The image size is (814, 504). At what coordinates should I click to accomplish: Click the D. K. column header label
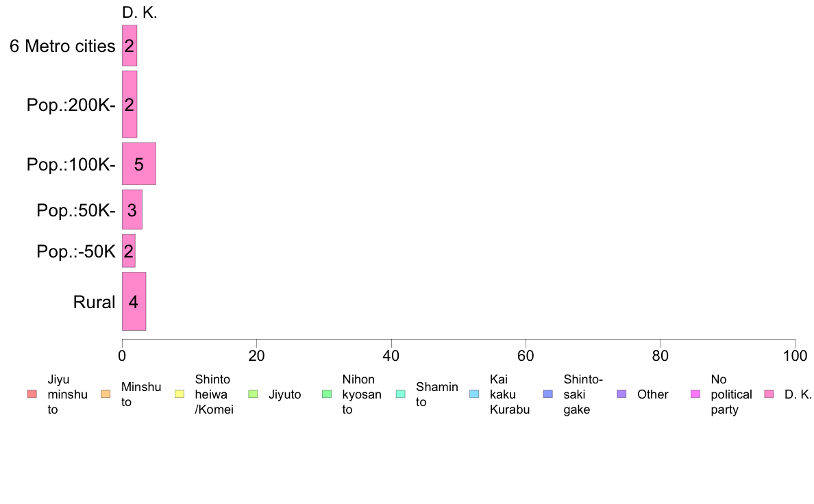coord(140,12)
